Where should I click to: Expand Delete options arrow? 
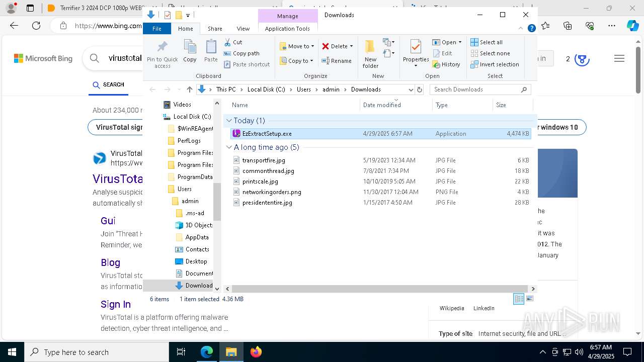click(x=351, y=46)
